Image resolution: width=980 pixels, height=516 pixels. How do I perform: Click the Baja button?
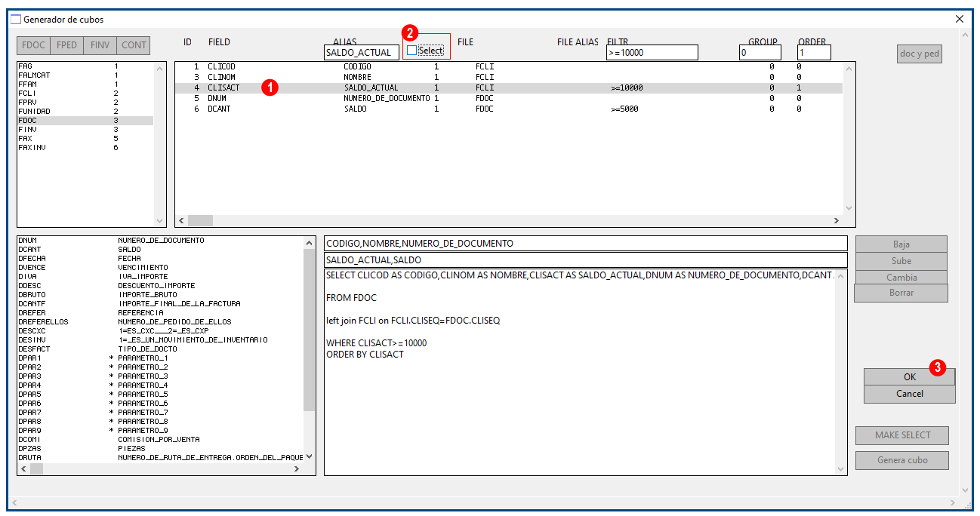pyautogui.click(x=901, y=244)
